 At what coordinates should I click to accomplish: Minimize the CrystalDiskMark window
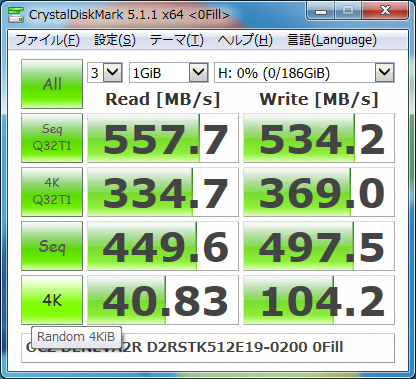320,12
